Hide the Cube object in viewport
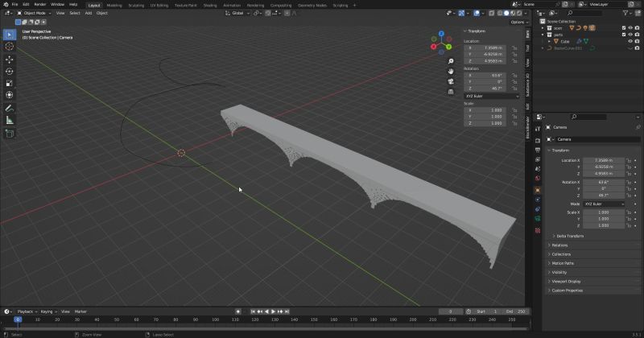 coord(630,41)
